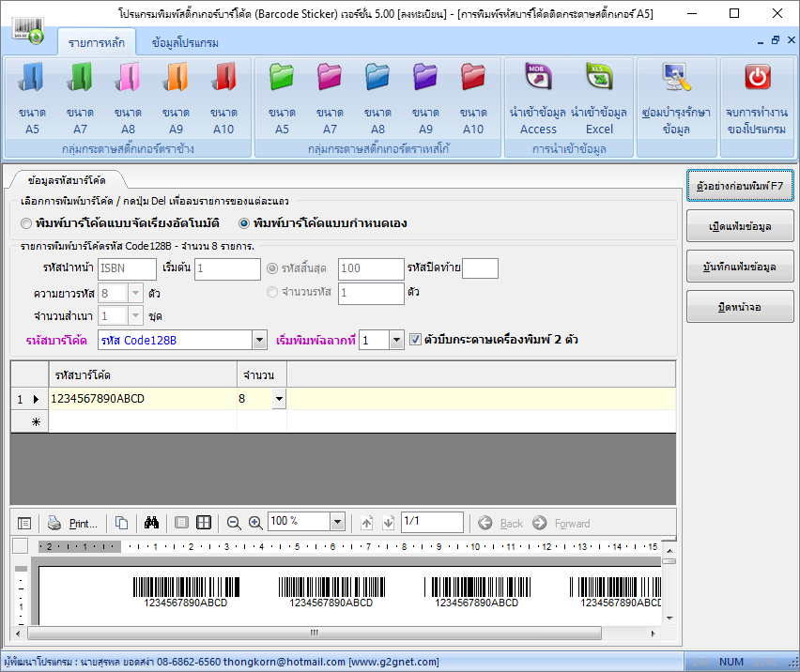
Task: Select the custom-defined barcode printing radio option
Action: click(244, 223)
